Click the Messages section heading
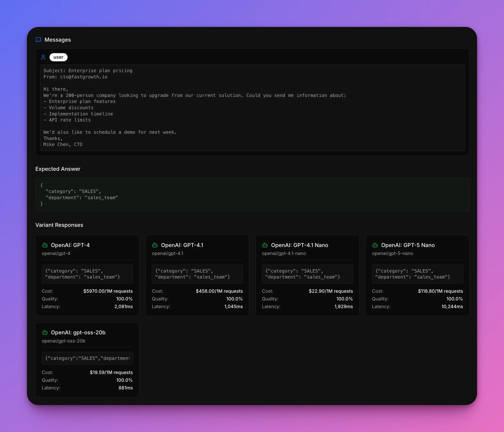Screen dimensions: 504x432 tap(58, 40)
